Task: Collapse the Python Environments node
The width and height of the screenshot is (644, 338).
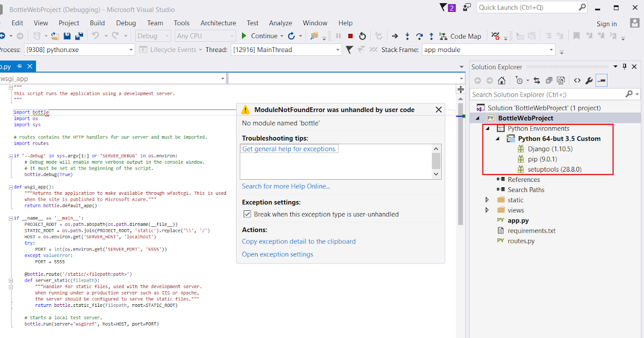Action: 487,128
